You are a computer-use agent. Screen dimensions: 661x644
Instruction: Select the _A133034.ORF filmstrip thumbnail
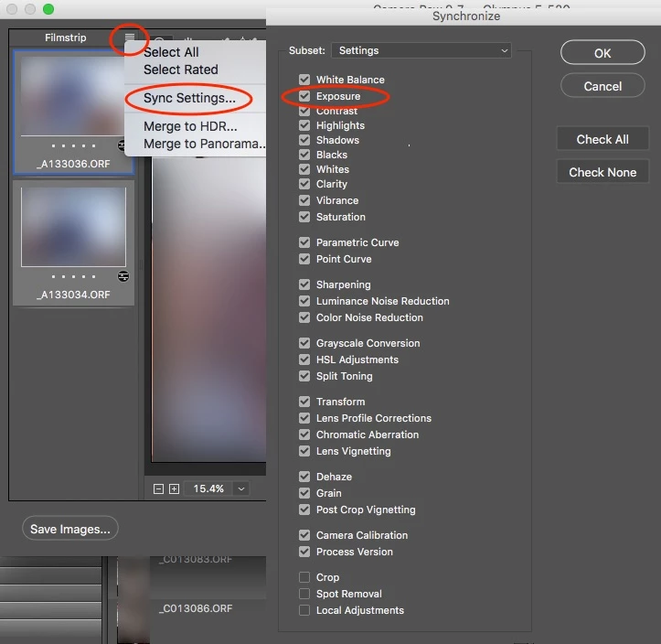pos(73,227)
